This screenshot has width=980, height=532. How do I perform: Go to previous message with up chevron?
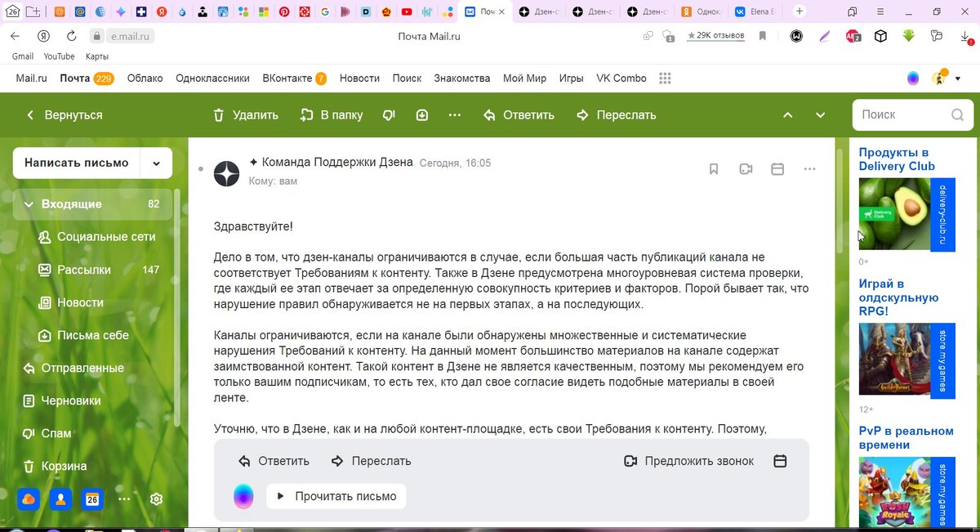point(788,115)
